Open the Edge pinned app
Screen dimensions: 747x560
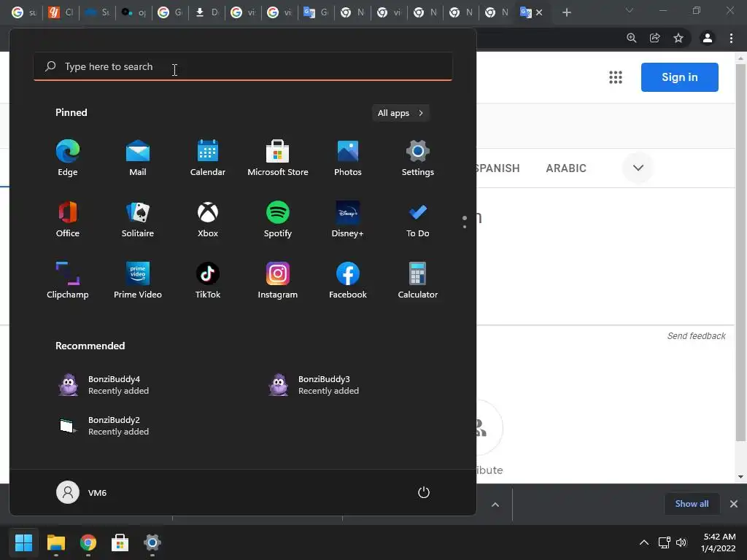click(68, 158)
